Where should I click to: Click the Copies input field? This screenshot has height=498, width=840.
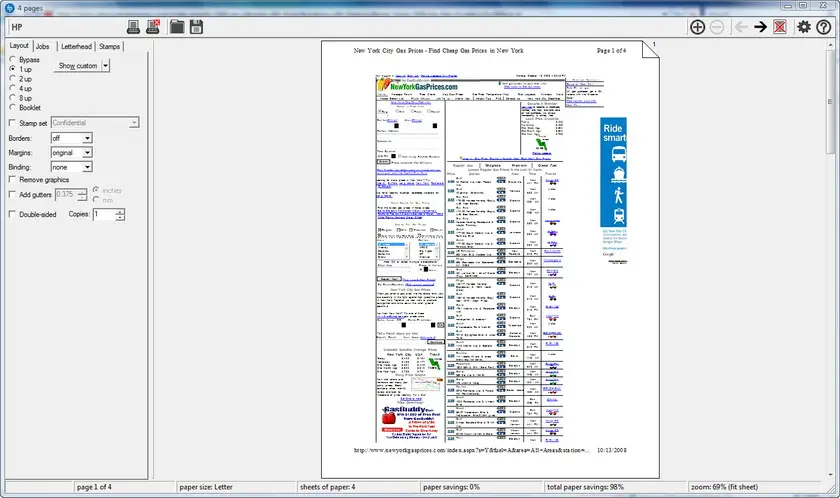[x=104, y=214]
